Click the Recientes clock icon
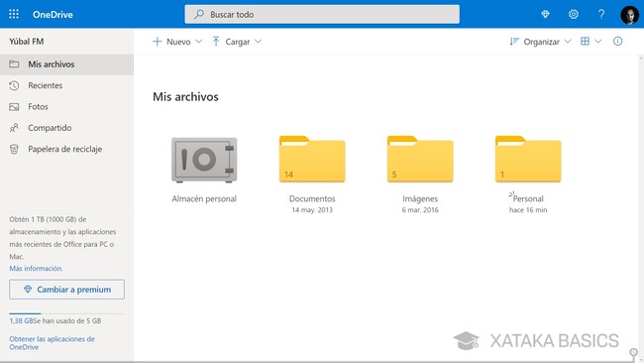 14,85
